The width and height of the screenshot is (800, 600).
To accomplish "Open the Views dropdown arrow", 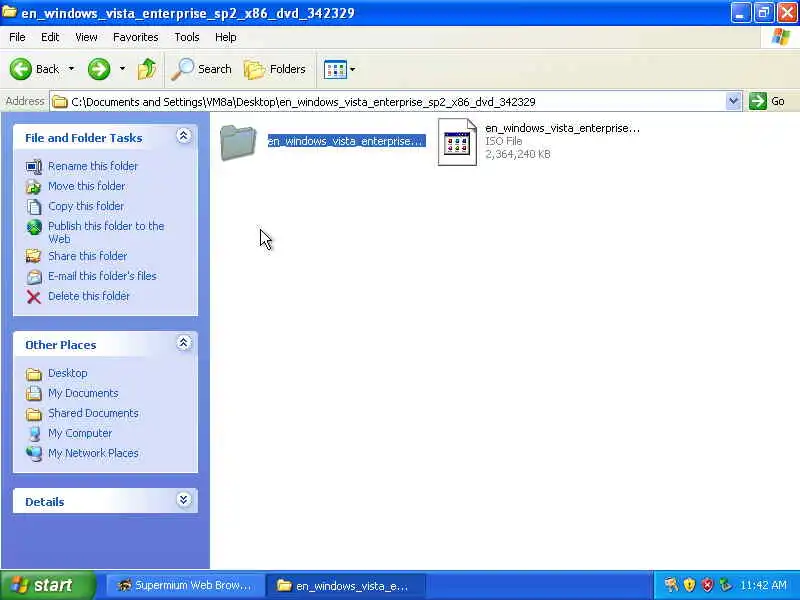I will [x=353, y=69].
